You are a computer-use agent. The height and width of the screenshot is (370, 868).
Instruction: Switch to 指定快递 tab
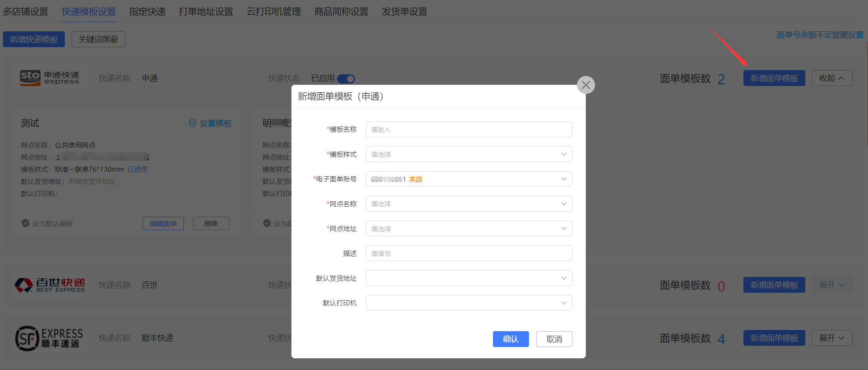coord(147,12)
